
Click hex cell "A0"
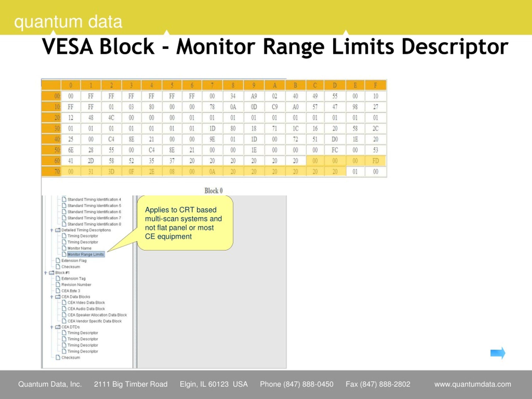[296, 107]
